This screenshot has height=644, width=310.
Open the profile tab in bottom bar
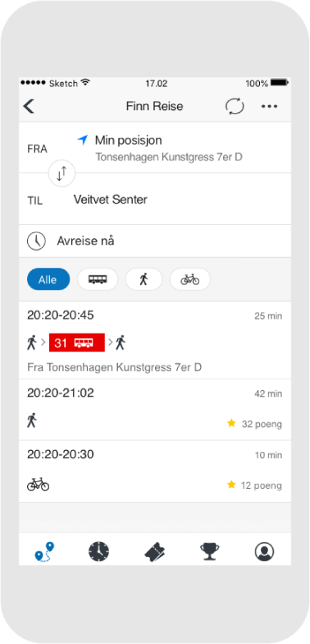coord(264,552)
